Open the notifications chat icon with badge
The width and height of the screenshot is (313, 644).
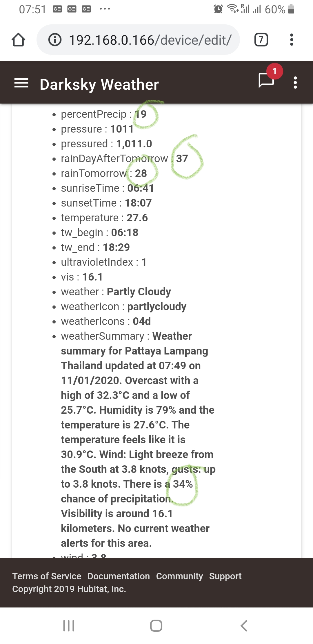pyautogui.click(x=266, y=80)
